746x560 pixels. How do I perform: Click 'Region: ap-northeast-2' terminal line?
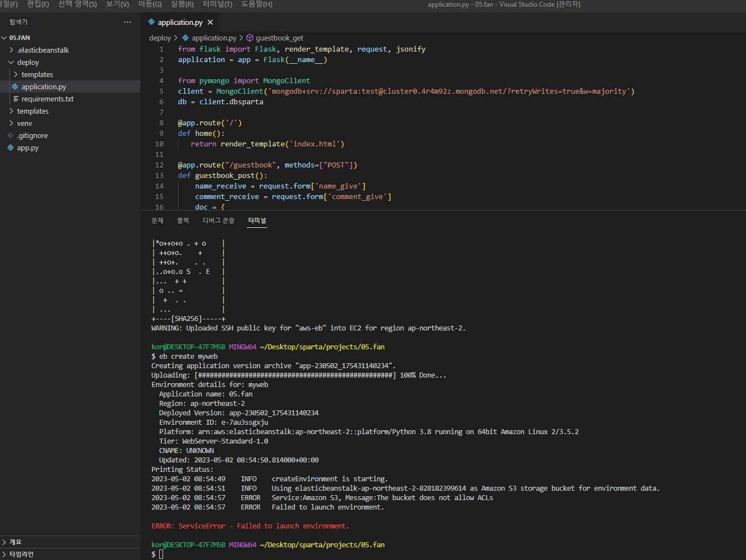point(202,403)
